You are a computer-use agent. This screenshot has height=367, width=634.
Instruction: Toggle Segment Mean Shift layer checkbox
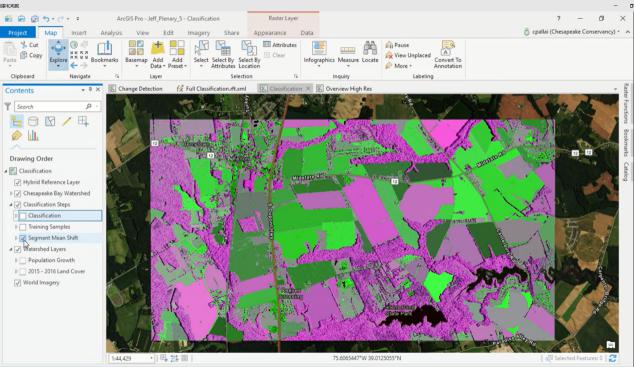click(x=23, y=238)
